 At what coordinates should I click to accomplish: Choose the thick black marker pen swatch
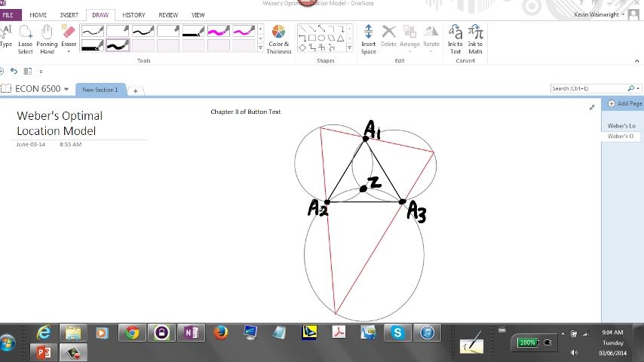click(117, 45)
